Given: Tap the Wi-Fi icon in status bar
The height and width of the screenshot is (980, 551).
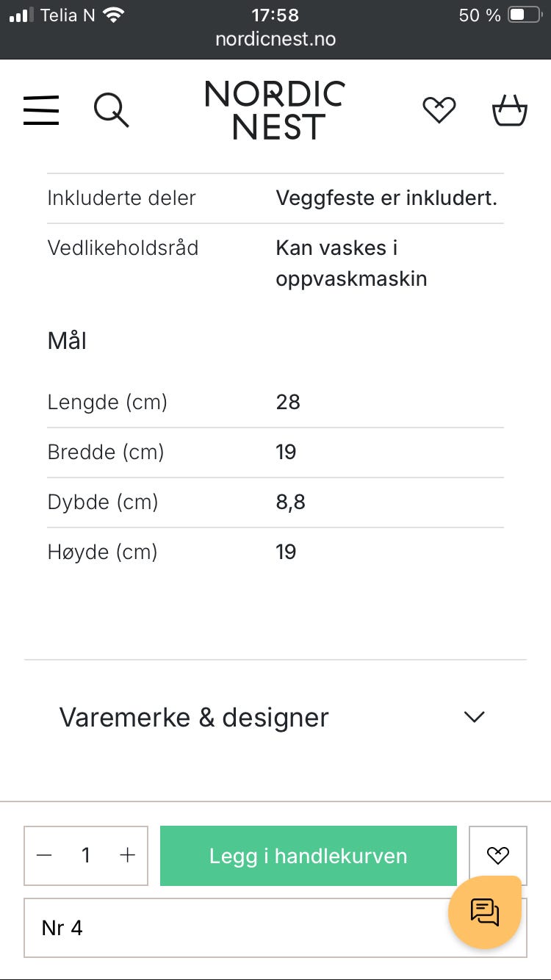Looking at the screenshot, I should click(113, 15).
